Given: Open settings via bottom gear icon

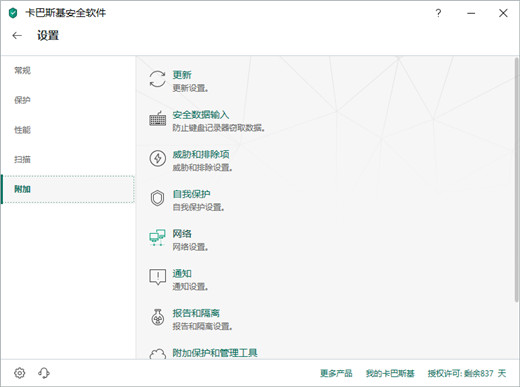Looking at the screenshot, I should 20,373.
